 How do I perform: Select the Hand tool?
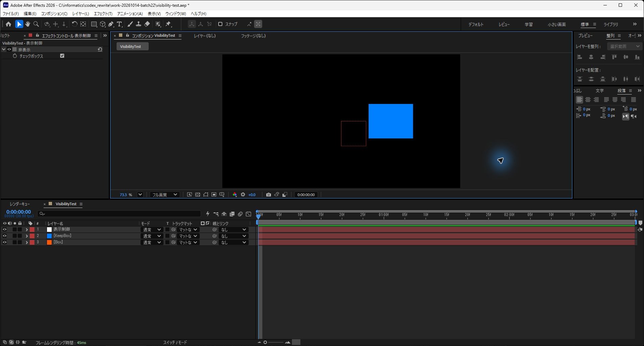(x=28, y=24)
